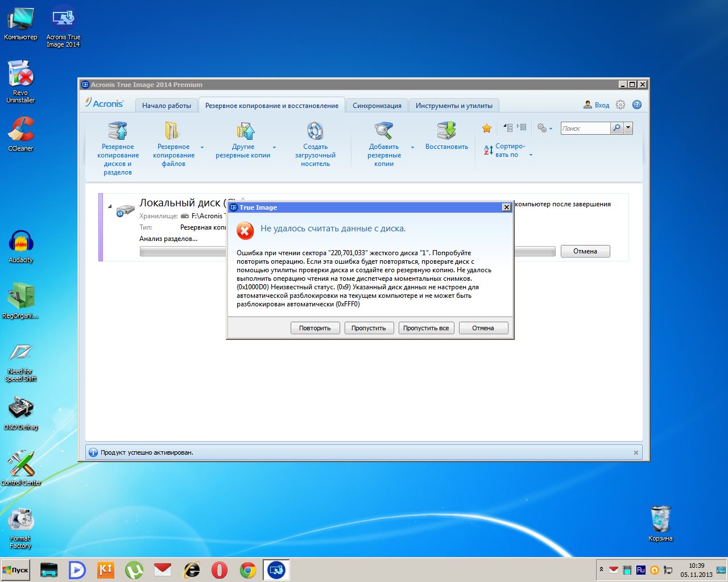Viewport: 728px width, 582px height.
Task: Expand the search options dropdown arrow
Action: point(628,128)
